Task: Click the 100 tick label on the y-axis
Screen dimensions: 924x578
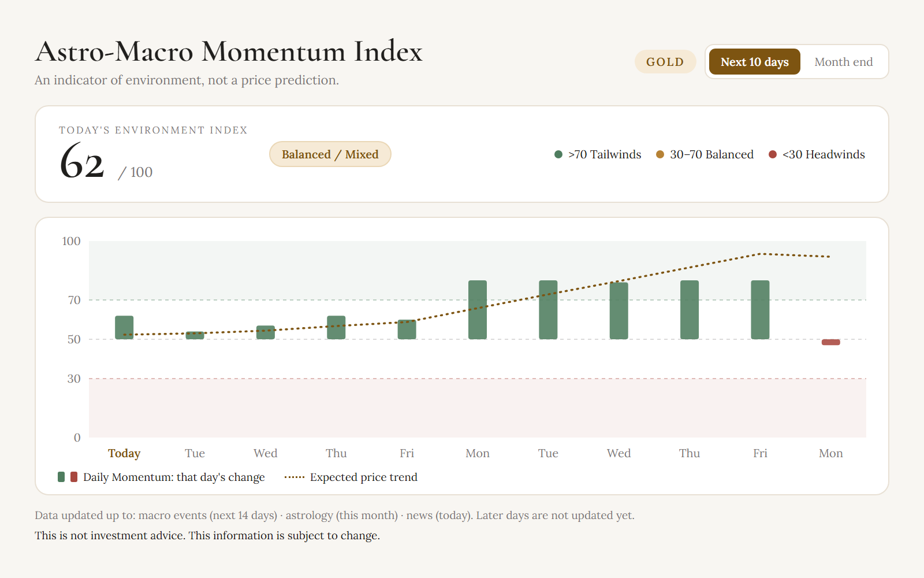Action: [x=71, y=241]
